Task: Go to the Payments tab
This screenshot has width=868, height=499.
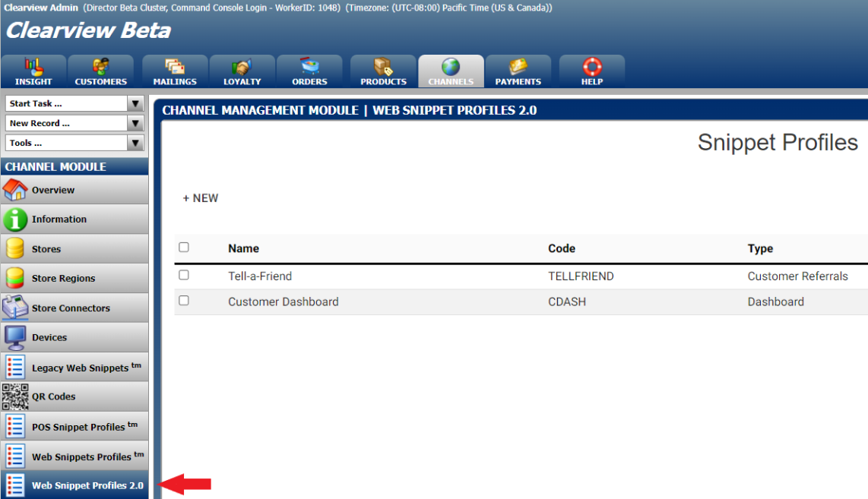Action: [x=518, y=71]
